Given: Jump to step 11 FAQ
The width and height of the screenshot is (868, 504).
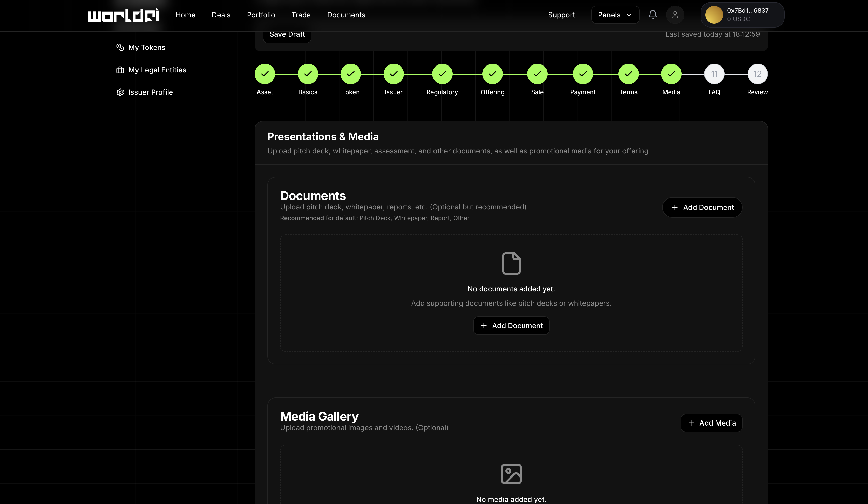Looking at the screenshot, I should click(x=714, y=74).
